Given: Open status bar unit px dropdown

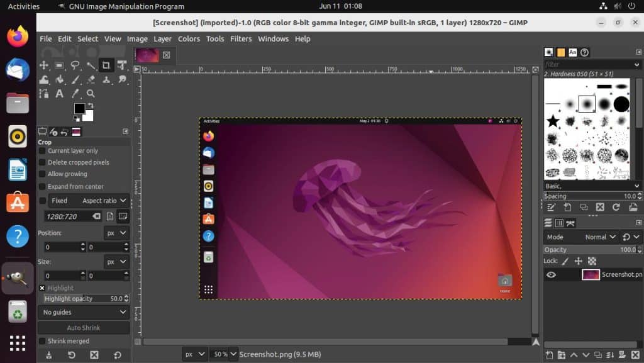Looking at the screenshot, I should (x=194, y=354).
